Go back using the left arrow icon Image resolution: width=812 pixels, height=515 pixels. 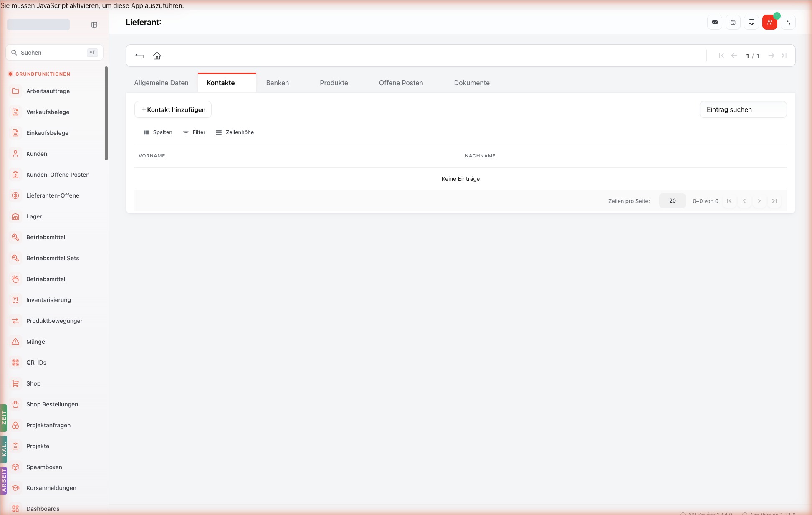click(139, 56)
